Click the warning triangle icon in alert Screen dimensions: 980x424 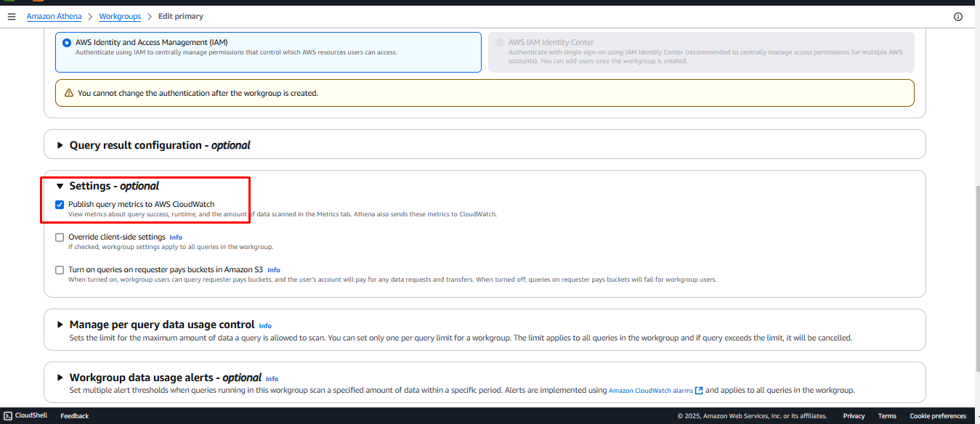coord(68,93)
